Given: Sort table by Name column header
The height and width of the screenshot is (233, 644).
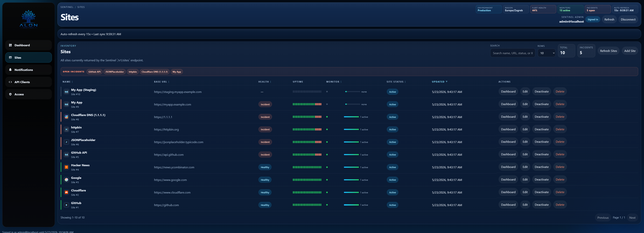Looking at the screenshot, I should pyautogui.click(x=67, y=82).
